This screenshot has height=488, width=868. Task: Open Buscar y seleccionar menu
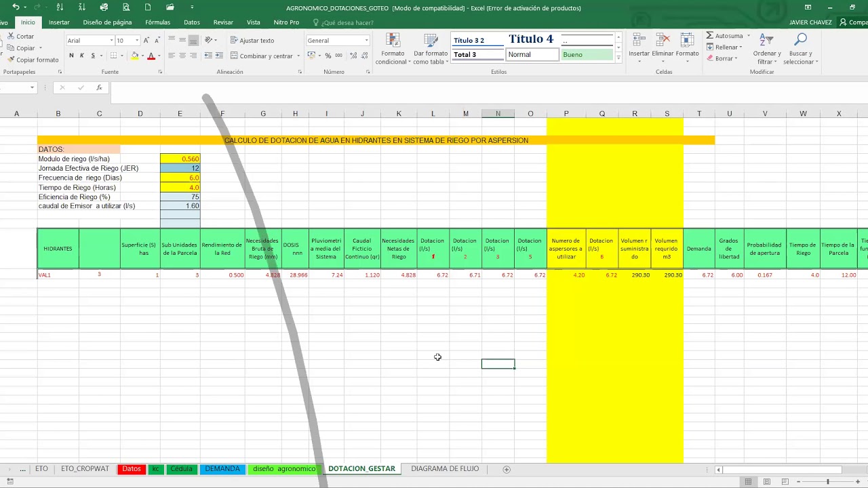coord(800,48)
